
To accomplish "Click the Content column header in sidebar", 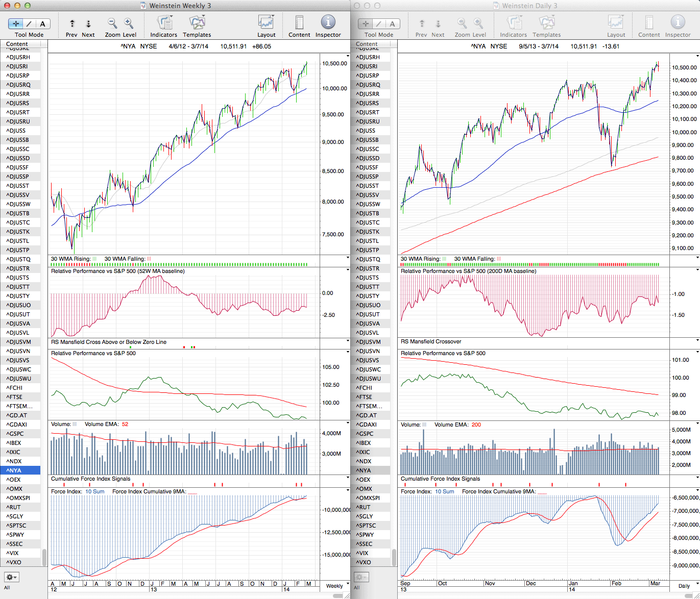I will click(20, 44).
